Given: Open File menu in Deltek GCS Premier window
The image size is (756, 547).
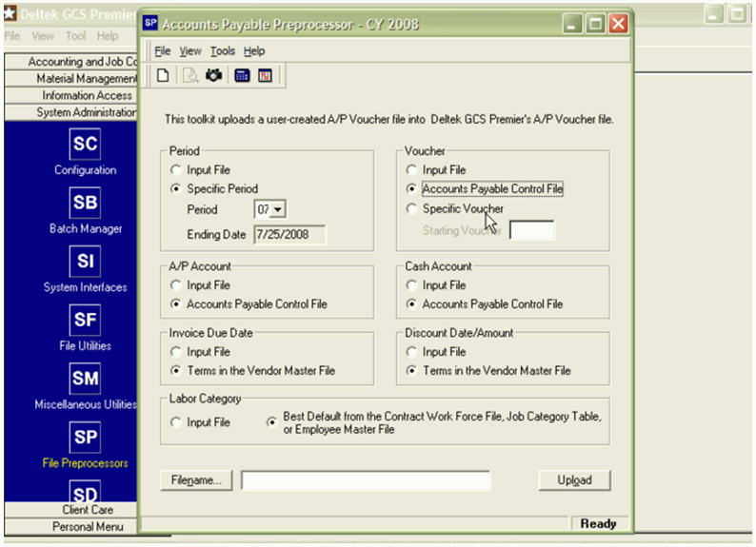Looking at the screenshot, I should tap(12, 36).
